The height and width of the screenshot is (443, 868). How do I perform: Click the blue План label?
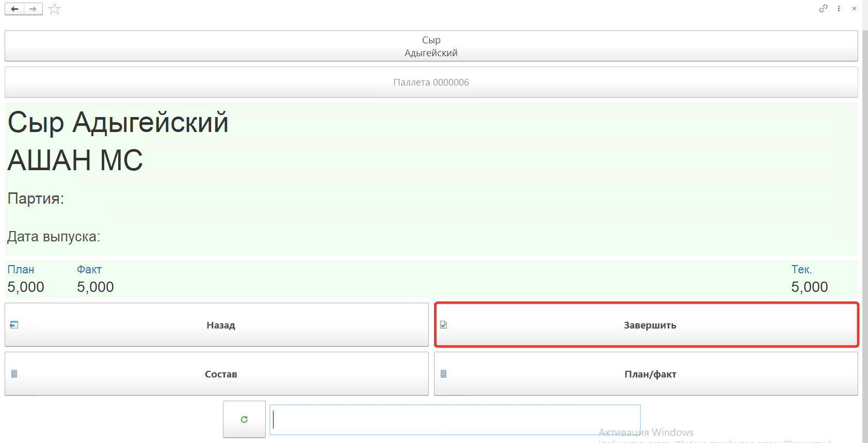(x=21, y=270)
